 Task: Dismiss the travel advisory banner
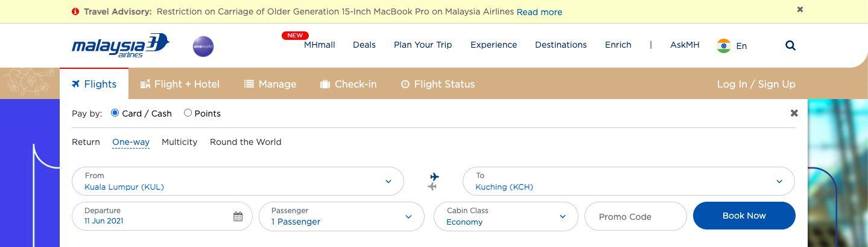pyautogui.click(x=800, y=10)
